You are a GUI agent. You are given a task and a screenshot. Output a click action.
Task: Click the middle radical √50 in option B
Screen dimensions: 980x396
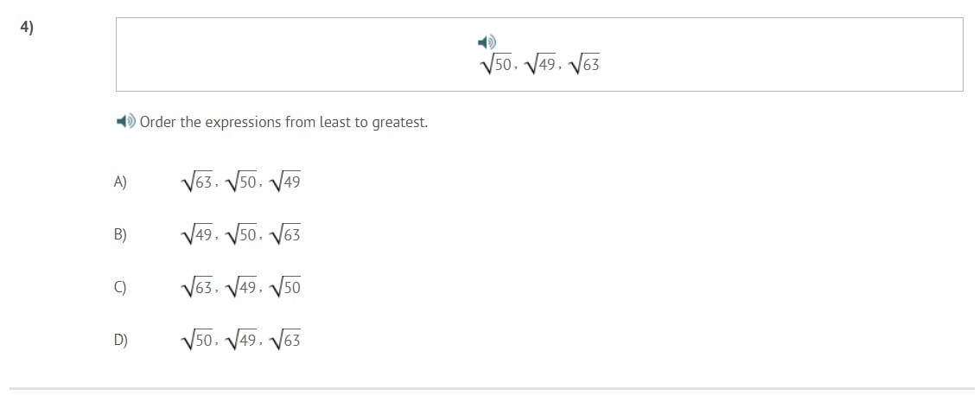click(240, 235)
